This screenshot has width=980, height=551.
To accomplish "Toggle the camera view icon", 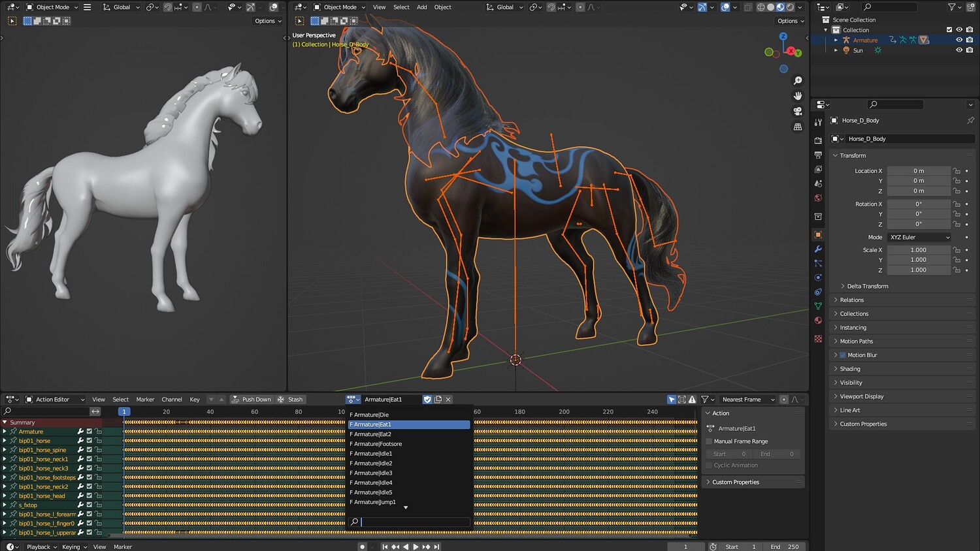I will pos(798,112).
